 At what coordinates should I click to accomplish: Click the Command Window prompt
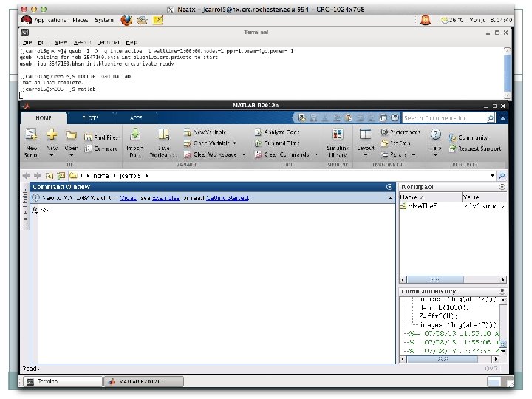click(x=44, y=211)
